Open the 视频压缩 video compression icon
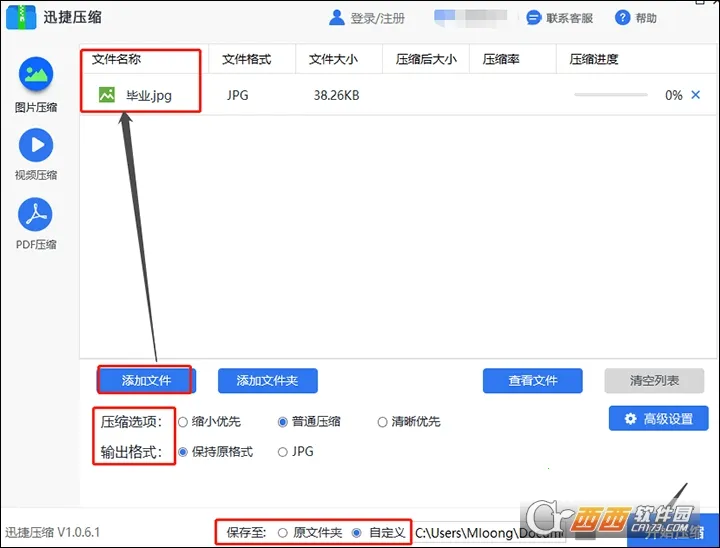Screen dimensions: 720x548 pyautogui.click(x=36, y=146)
